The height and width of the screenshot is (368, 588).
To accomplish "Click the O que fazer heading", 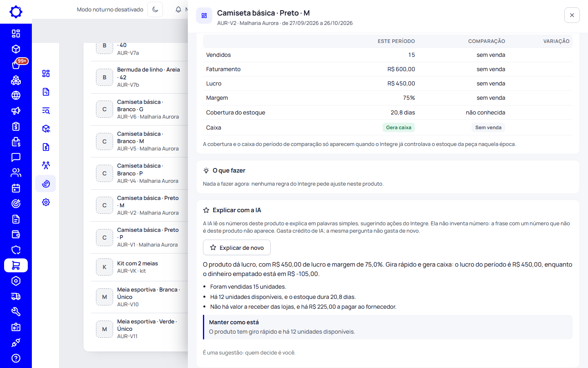I will pos(229,171).
